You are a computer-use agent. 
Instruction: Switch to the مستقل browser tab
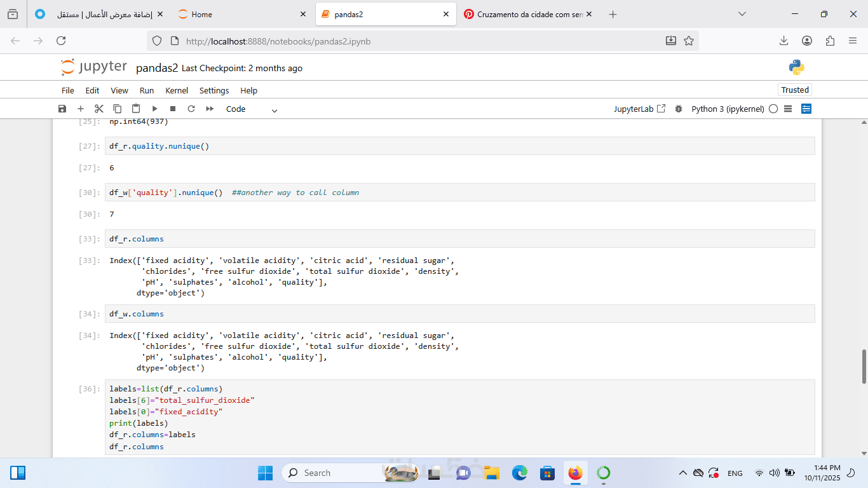pos(98,14)
